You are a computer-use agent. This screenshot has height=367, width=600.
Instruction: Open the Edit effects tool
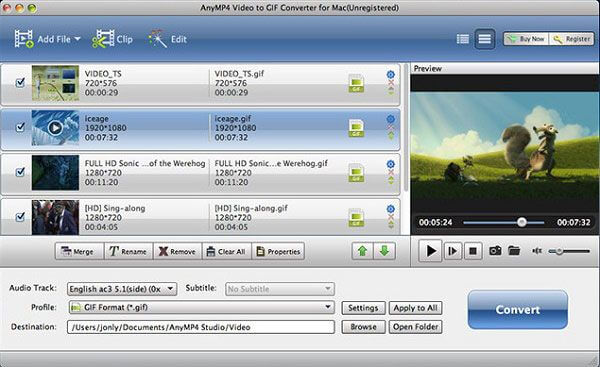(x=168, y=39)
